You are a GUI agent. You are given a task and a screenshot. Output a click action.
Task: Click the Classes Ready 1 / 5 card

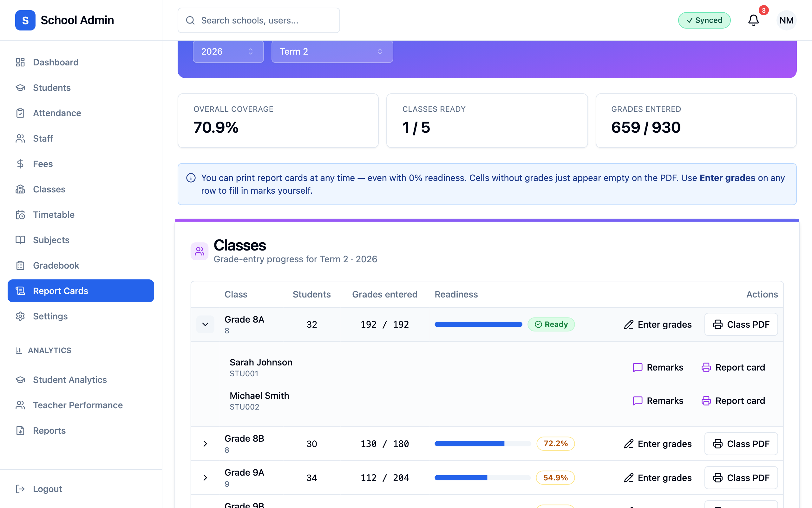[487, 121]
